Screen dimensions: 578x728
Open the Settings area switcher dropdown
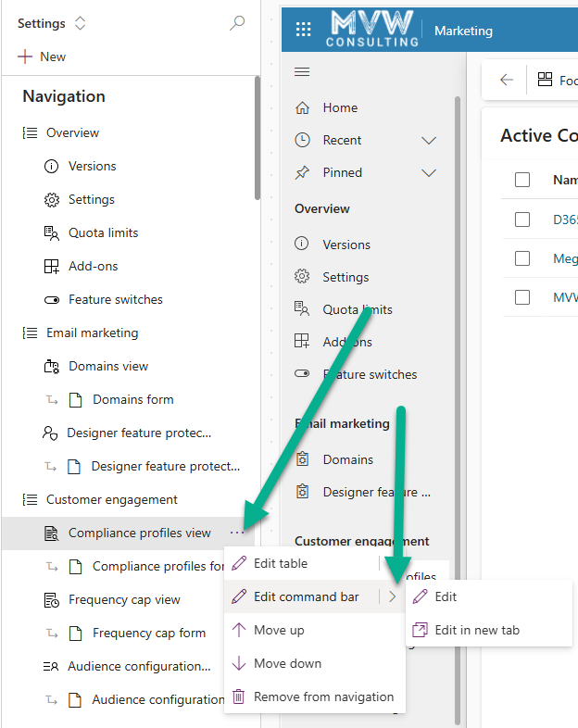coord(80,23)
